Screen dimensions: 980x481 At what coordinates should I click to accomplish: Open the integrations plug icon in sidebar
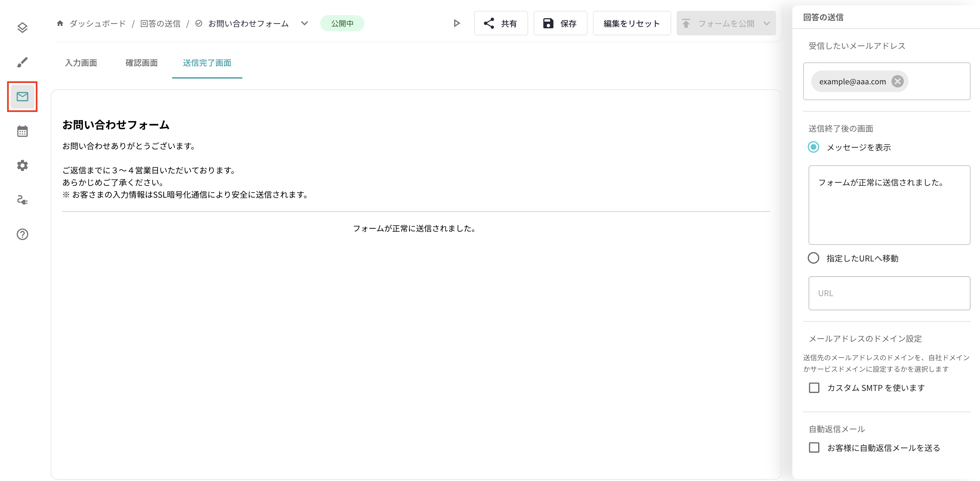click(x=23, y=200)
